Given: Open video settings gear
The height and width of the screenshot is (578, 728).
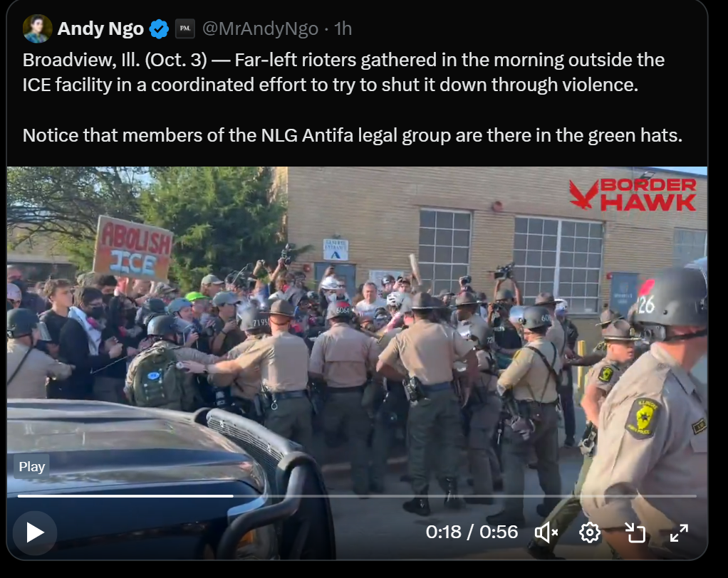Looking at the screenshot, I should tap(589, 532).
